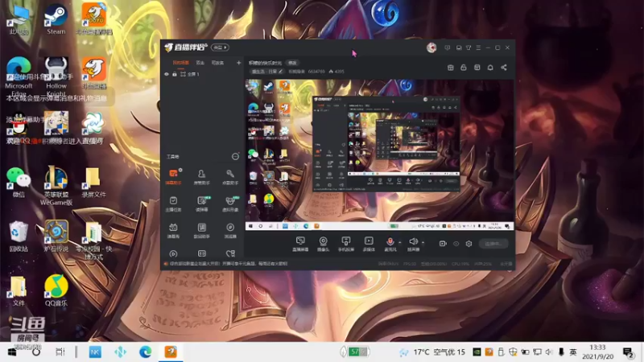Expand speaker options arrow

click(423, 243)
